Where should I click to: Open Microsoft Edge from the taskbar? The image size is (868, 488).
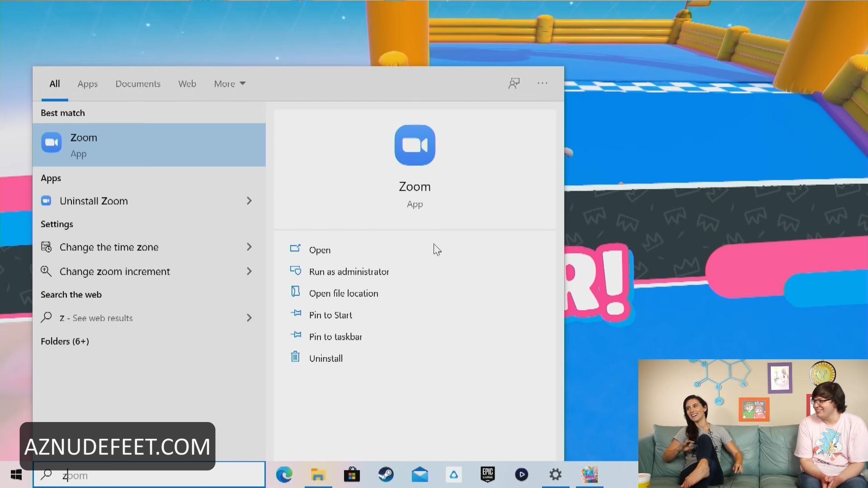[284, 475]
